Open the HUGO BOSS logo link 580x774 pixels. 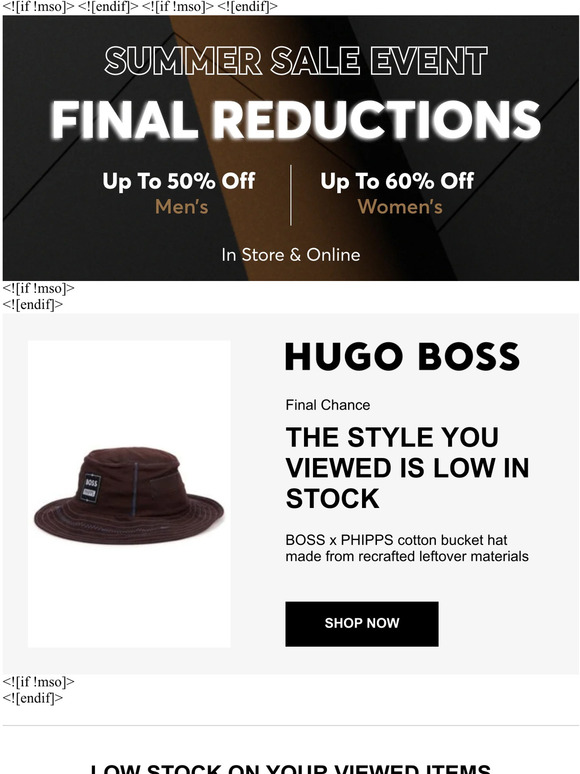pyautogui.click(x=402, y=356)
